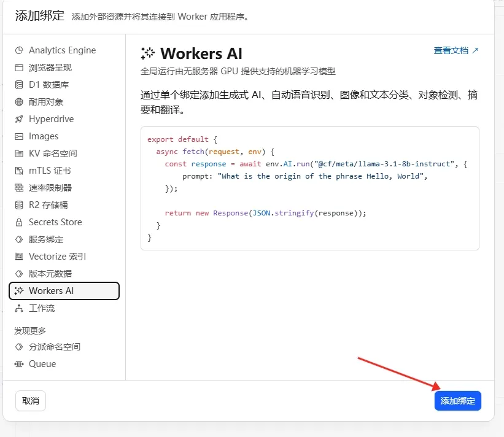Click the 全局运行由无服务器 GPU subtitle text
The height and width of the screenshot is (437, 504).
[x=238, y=71]
